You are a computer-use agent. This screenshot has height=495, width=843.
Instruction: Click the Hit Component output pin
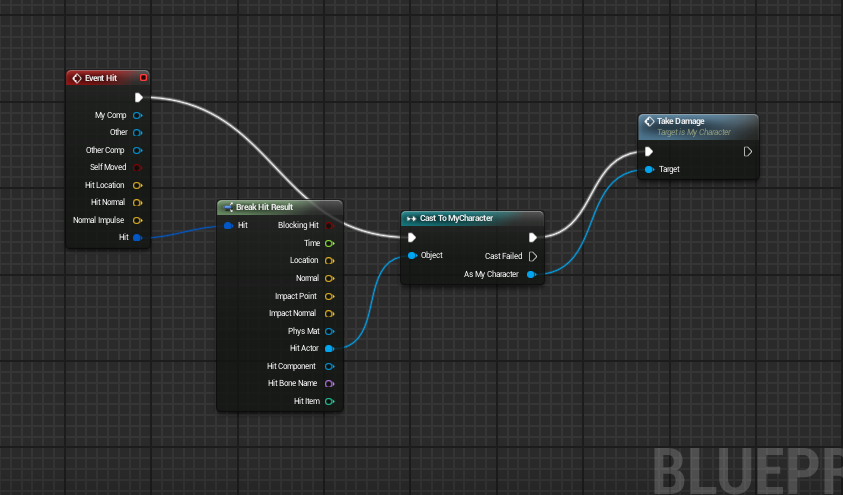(330, 366)
